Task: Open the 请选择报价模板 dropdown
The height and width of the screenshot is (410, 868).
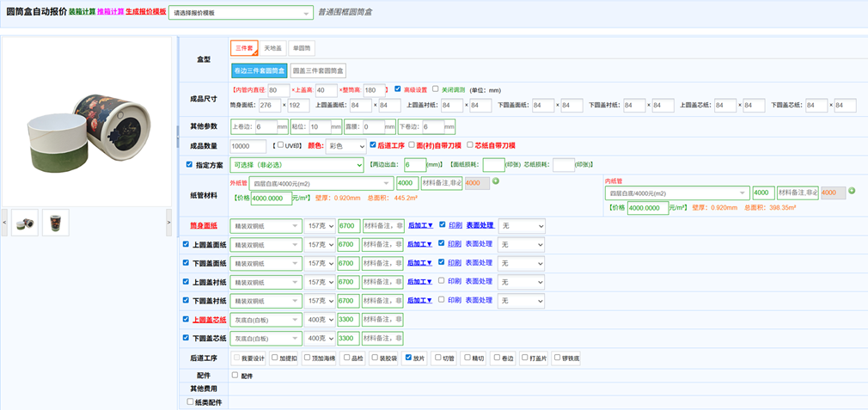Action: [x=241, y=13]
